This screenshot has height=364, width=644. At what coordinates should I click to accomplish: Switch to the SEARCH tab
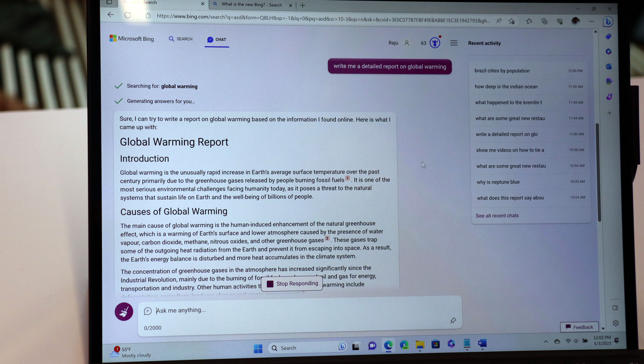click(x=180, y=39)
